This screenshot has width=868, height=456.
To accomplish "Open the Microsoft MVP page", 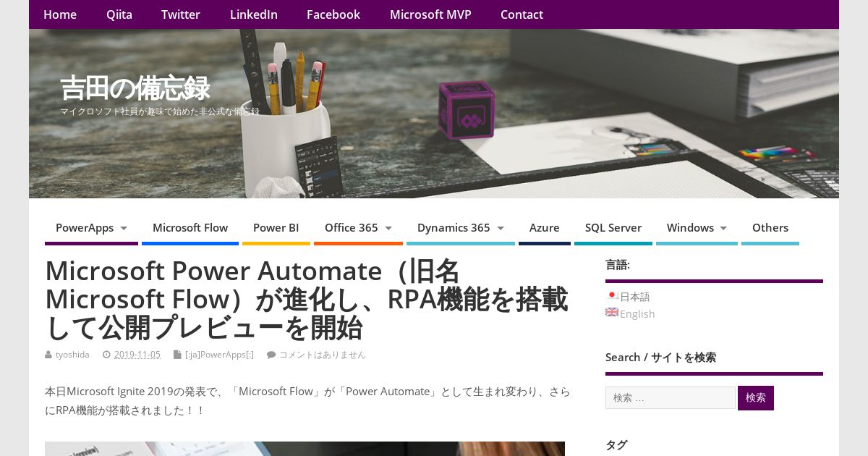I will [430, 14].
